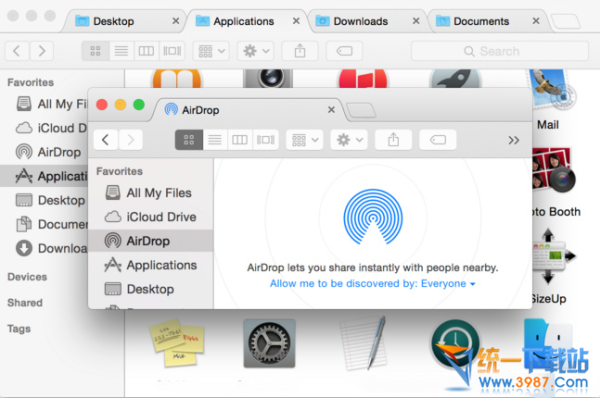Image resolution: width=600 pixels, height=398 pixels.
Task: Switch AirDrop window to list view
Action: 215,140
